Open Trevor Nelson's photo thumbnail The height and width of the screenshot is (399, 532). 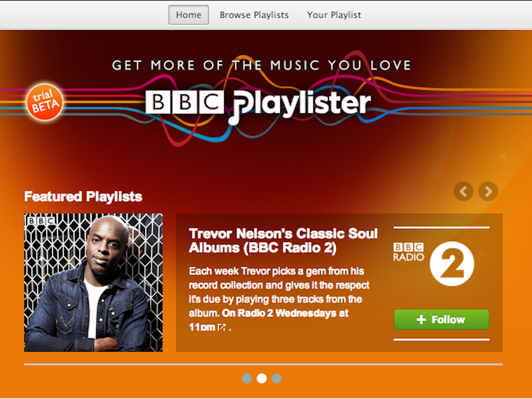(x=94, y=283)
